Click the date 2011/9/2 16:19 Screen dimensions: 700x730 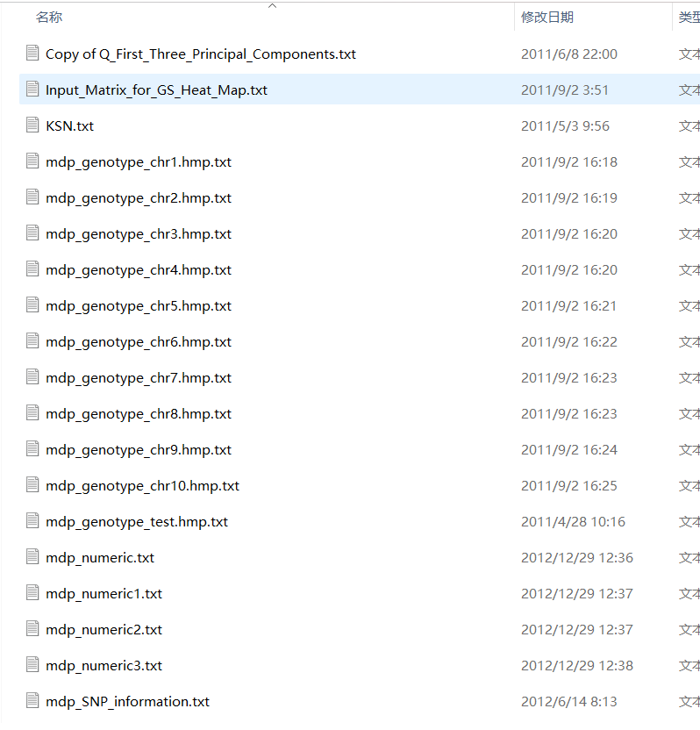coord(569,198)
